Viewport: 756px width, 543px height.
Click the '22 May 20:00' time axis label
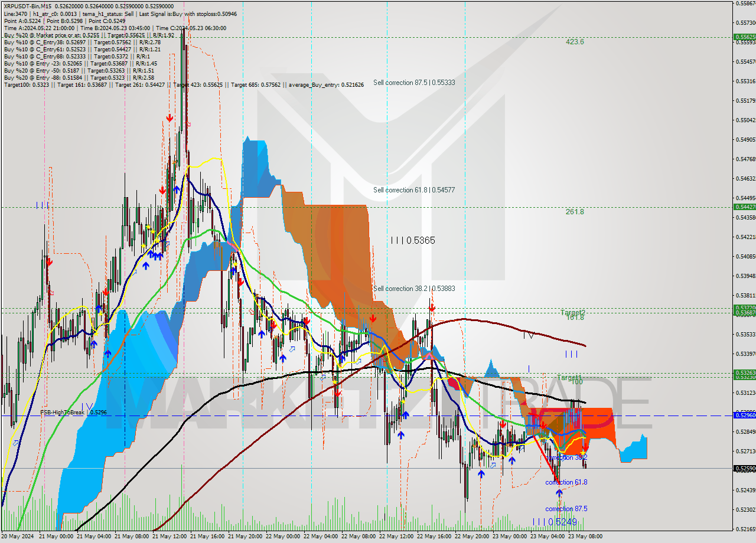click(472, 537)
